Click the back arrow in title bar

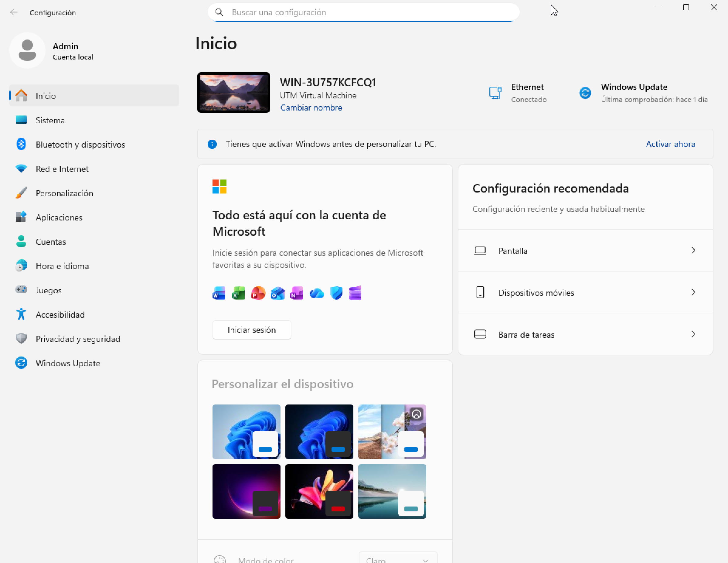click(14, 12)
